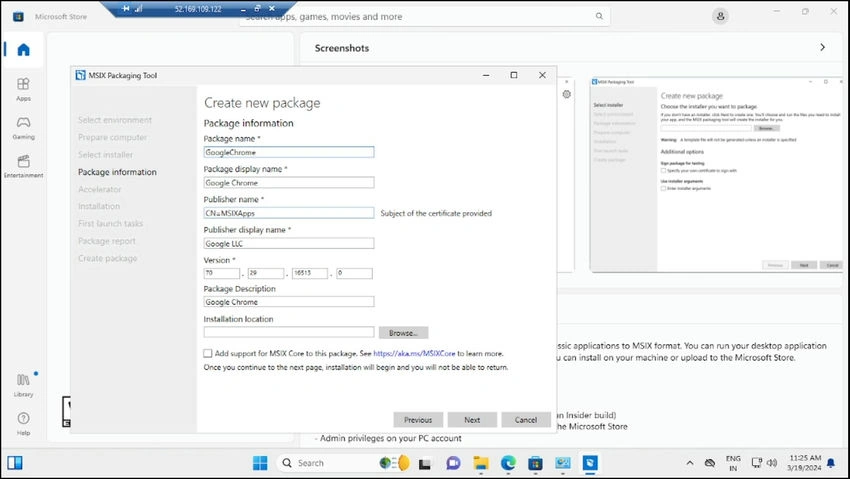Click the Publisher display name field
Screen dimensions: 850x479
pyautogui.click(x=289, y=243)
